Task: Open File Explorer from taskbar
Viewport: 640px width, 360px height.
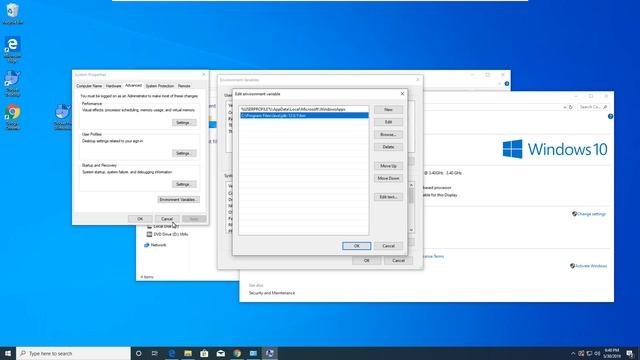Action: [x=188, y=353]
